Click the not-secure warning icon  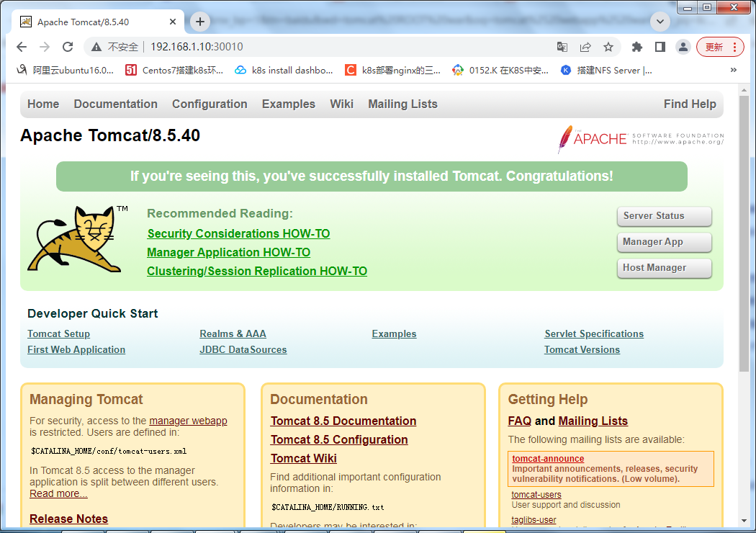(96, 47)
